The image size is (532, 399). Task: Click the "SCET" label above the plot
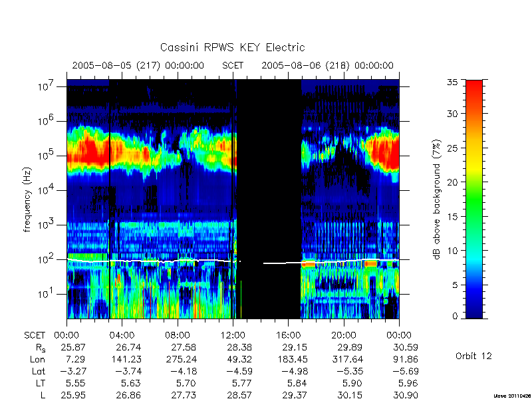click(233, 65)
